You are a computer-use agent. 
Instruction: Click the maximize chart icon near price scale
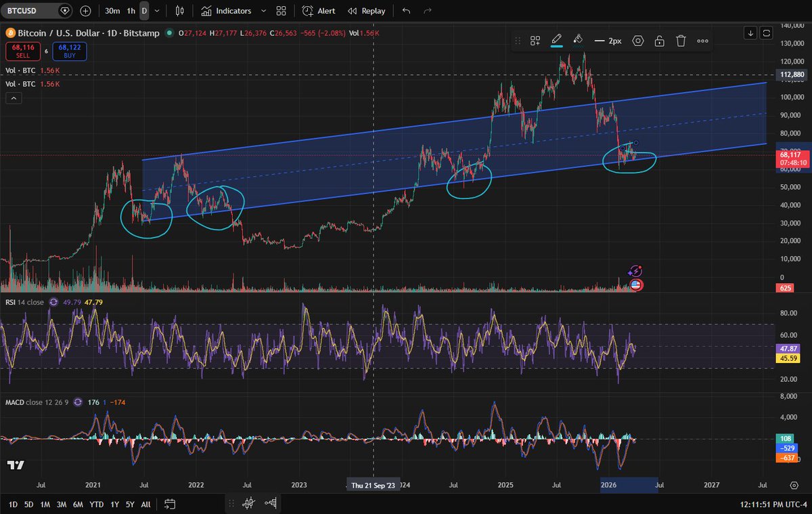(x=767, y=33)
